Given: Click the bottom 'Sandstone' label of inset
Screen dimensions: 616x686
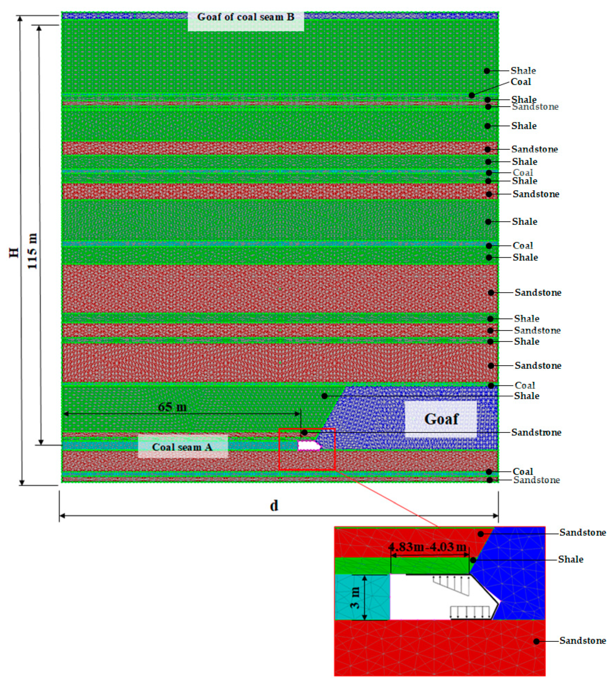Looking at the screenshot, I should click(x=583, y=641).
